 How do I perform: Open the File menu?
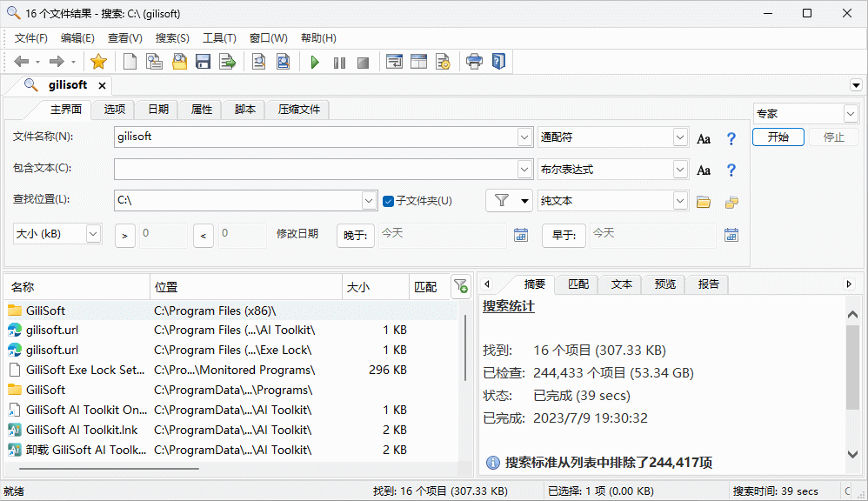pyautogui.click(x=31, y=38)
